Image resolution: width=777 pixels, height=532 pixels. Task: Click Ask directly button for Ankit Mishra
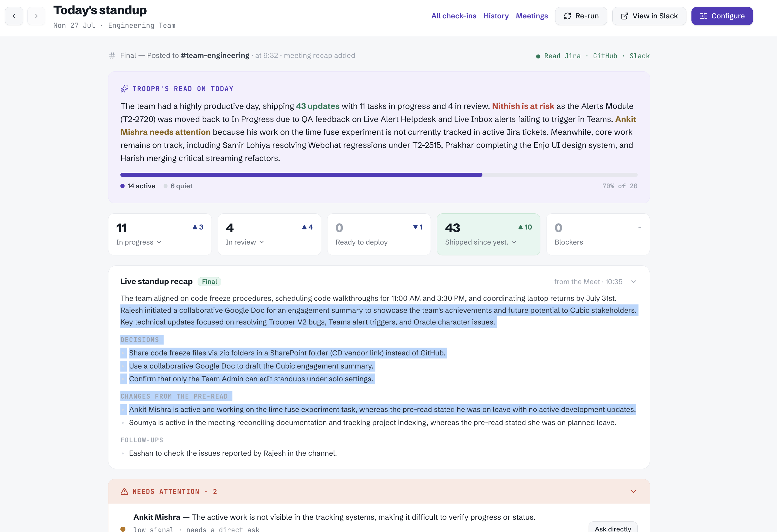click(613, 527)
